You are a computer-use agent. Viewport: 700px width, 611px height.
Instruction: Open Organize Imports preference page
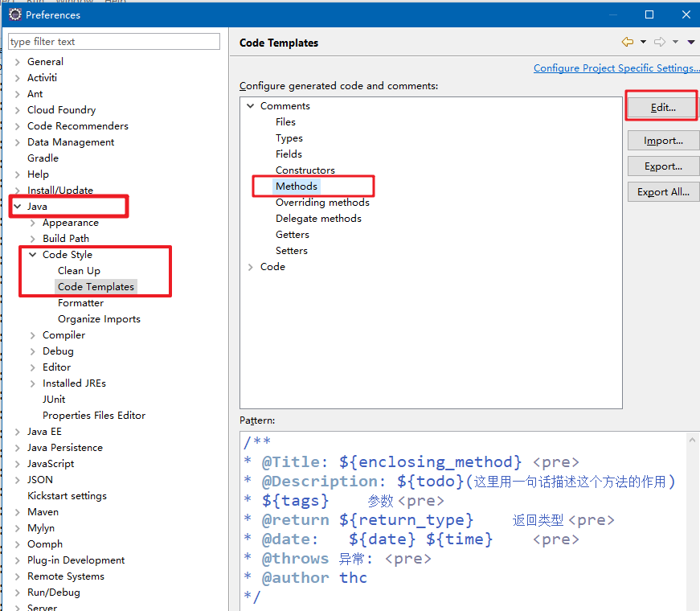(99, 319)
